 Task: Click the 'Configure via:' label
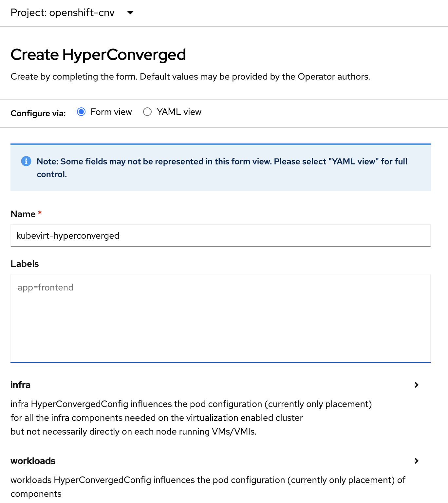point(38,113)
